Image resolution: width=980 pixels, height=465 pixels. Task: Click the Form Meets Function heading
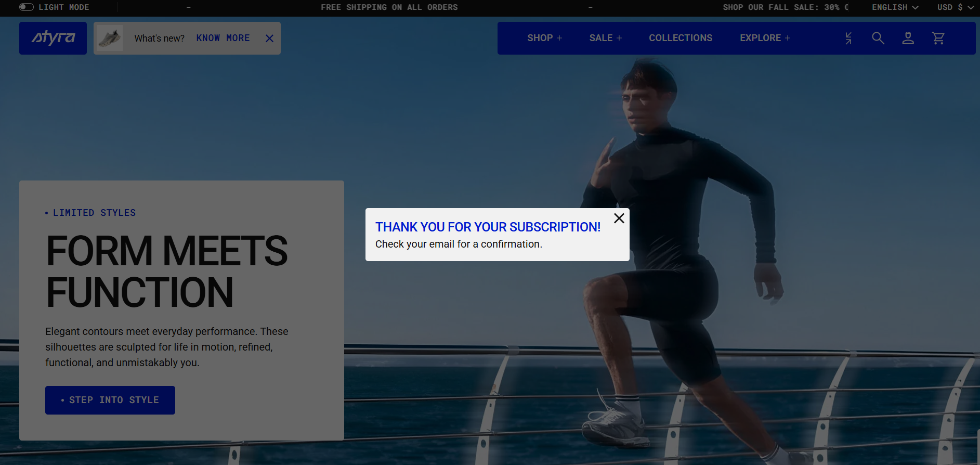pos(167,272)
